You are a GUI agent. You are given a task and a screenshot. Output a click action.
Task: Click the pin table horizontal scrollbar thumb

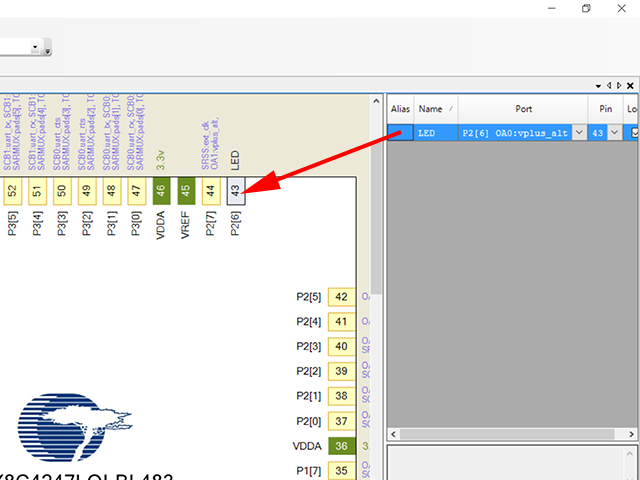click(x=507, y=434)
